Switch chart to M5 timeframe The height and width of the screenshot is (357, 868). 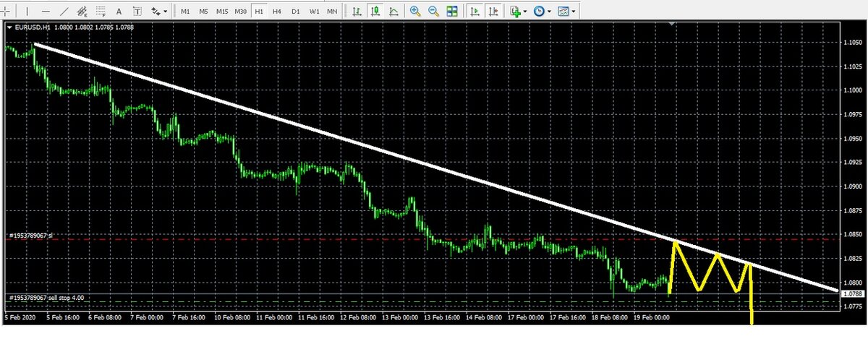pyautogui.click(x=203, y=12)
